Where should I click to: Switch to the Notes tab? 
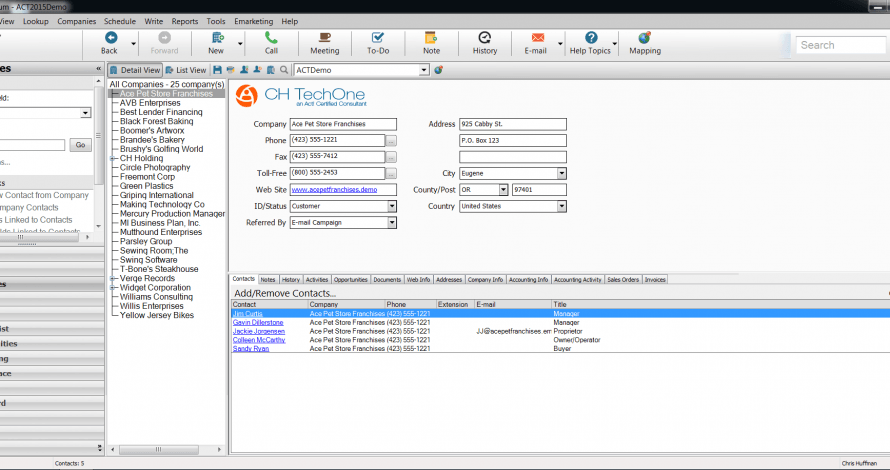pyautogui.click(x=268, y=279)
